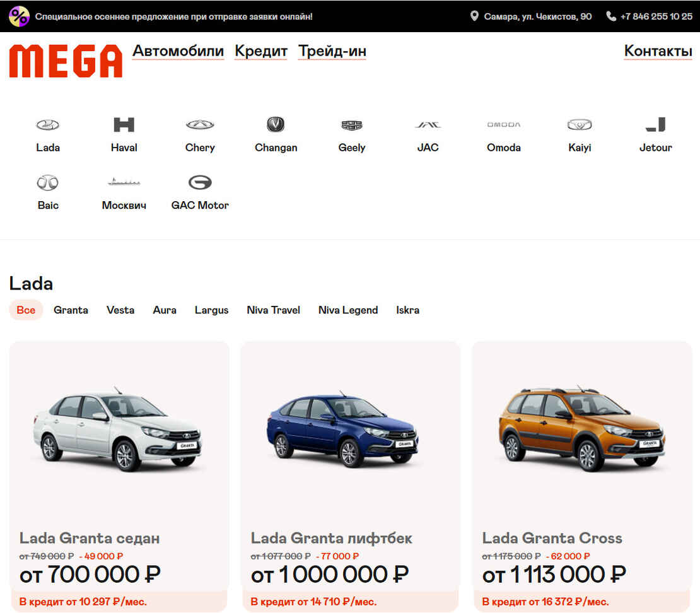The height and width of the screenshot is (613, 700).
Task: Click the Geely brand name label
Action: [x=352, y=148]
